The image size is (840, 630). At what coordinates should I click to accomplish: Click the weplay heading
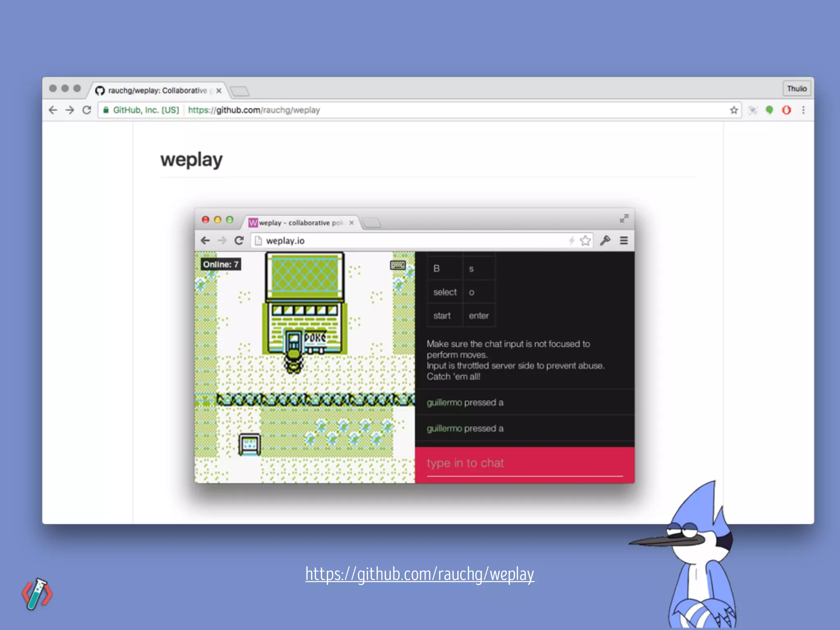[191, 160]
